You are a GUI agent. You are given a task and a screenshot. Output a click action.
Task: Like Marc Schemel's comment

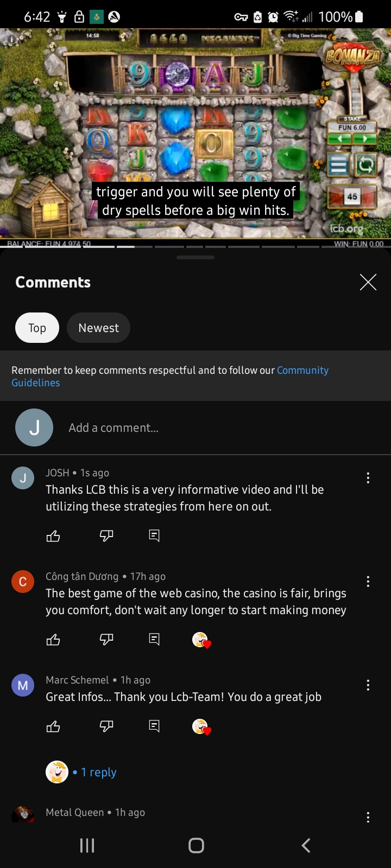(x=53, y=727)
